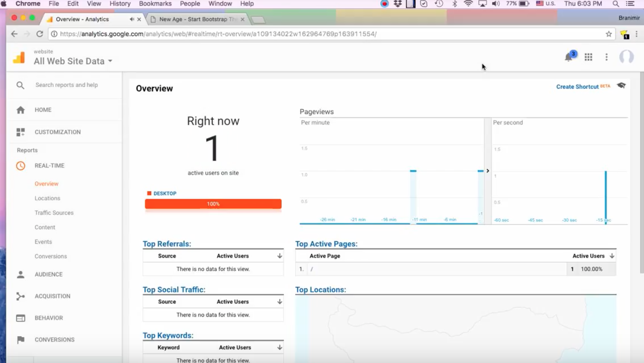Expand the Conversions reports section
This screenshot has height=363, width=644.
(55, 340)
